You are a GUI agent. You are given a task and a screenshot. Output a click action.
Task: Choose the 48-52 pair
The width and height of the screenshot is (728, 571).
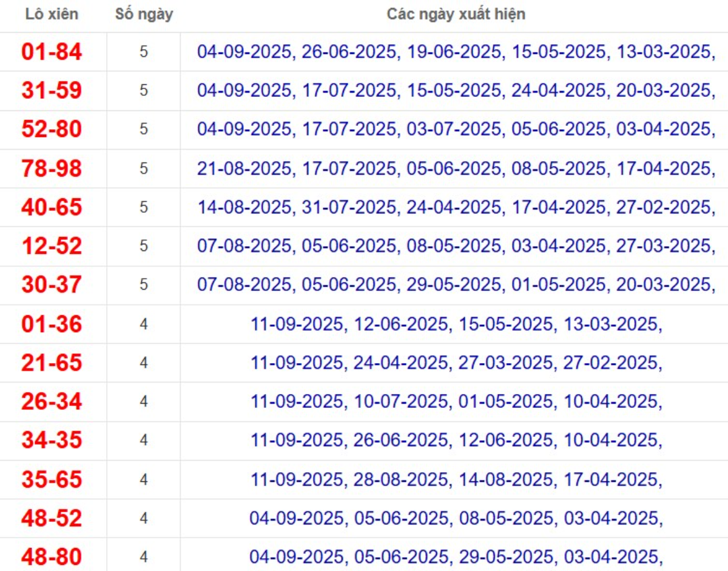(52, 518)
